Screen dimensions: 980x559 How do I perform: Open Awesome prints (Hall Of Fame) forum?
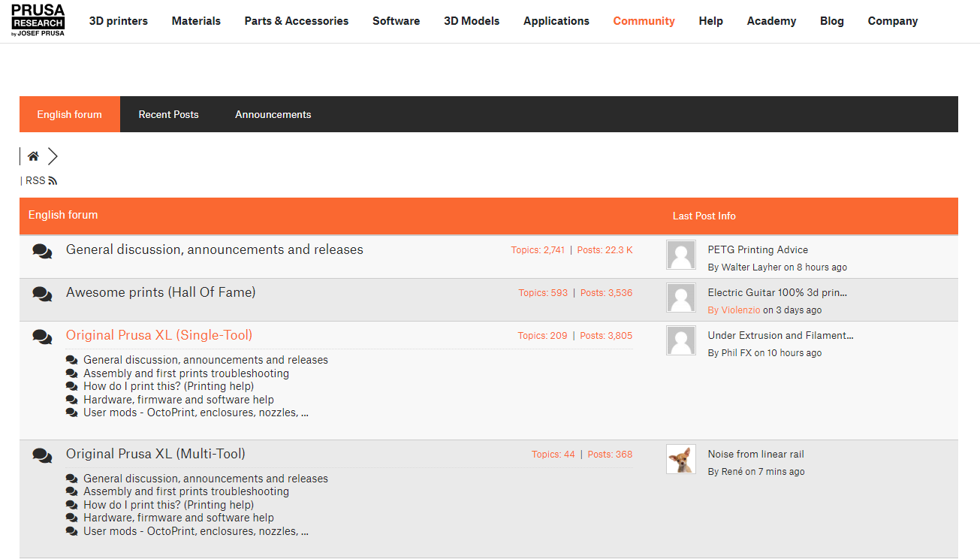tap(161, 292)
